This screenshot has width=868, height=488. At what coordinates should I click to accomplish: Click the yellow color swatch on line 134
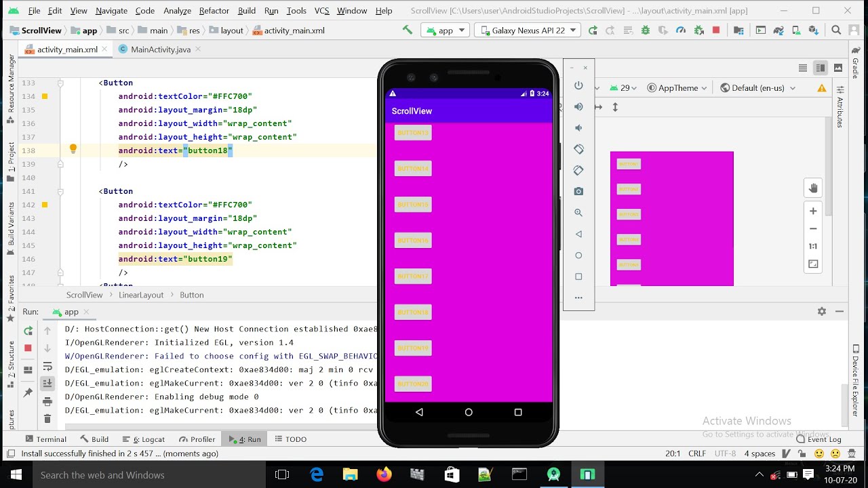pos(45,96)
